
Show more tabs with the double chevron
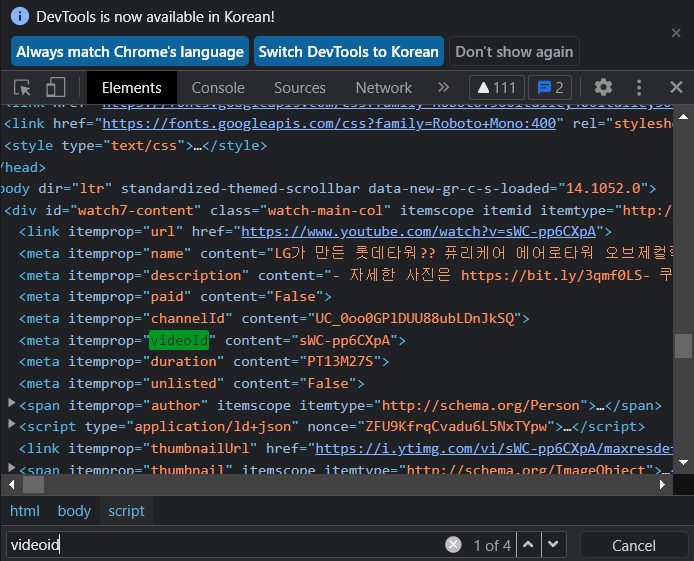click(443, 87)
